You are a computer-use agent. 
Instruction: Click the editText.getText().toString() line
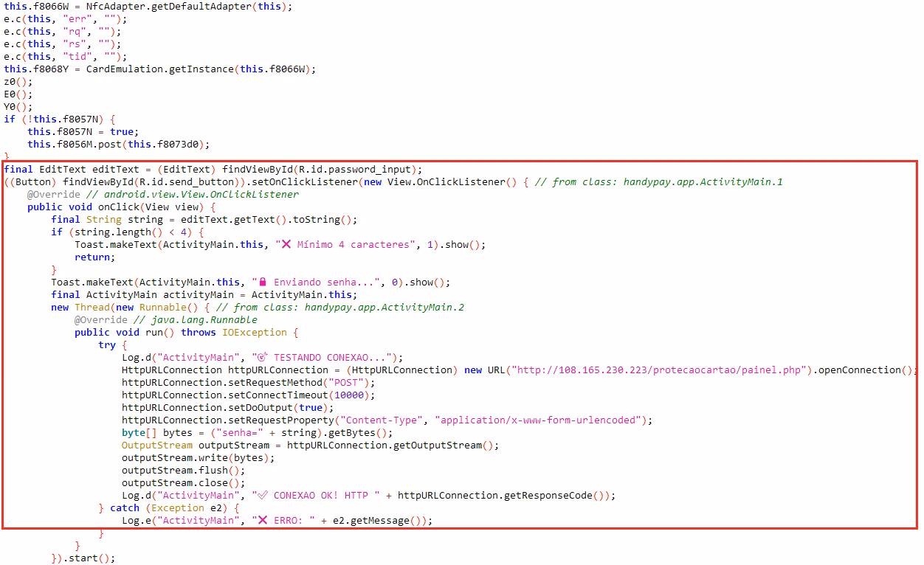tap(204, 220)
